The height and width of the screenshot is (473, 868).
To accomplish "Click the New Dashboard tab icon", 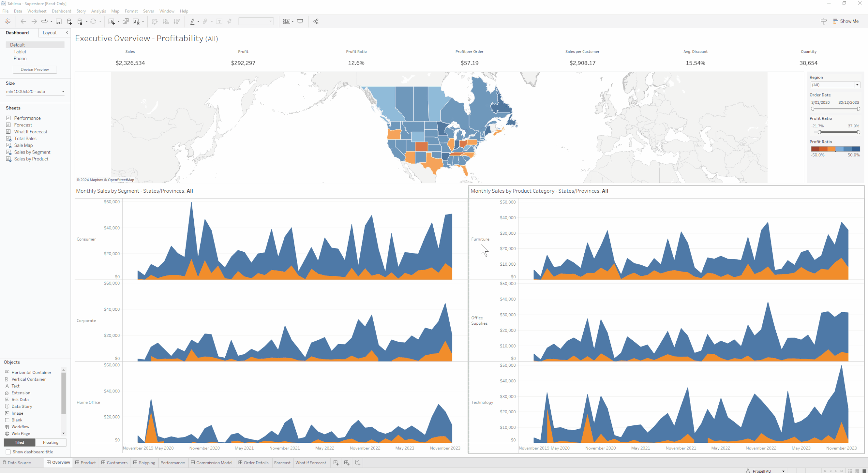I will [x=347, y=463].
